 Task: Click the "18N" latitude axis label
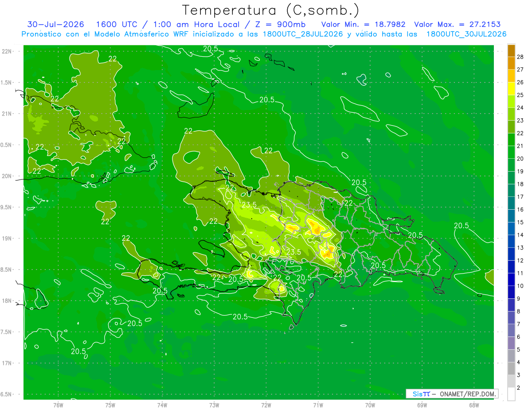click(8, 301)
